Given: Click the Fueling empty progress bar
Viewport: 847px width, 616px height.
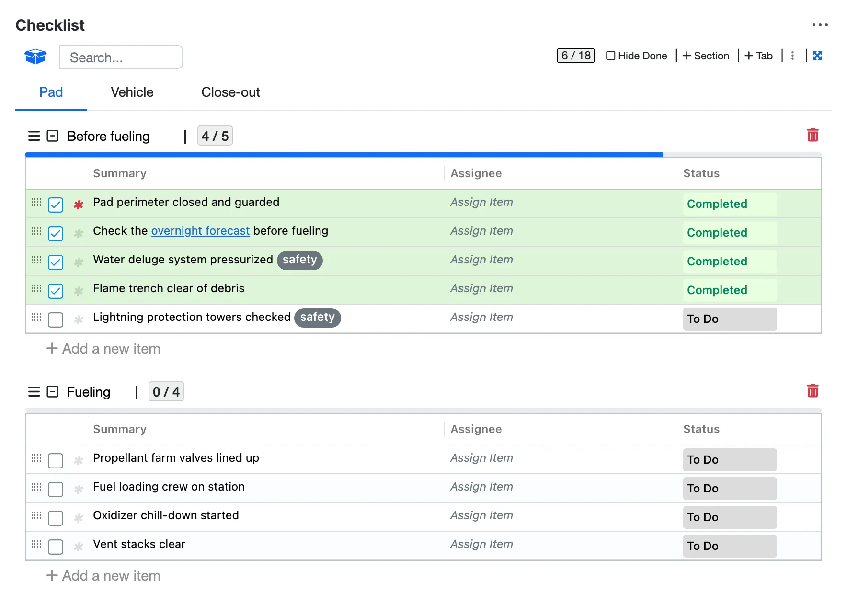Looking at the screenshot, I should (423, 411).
